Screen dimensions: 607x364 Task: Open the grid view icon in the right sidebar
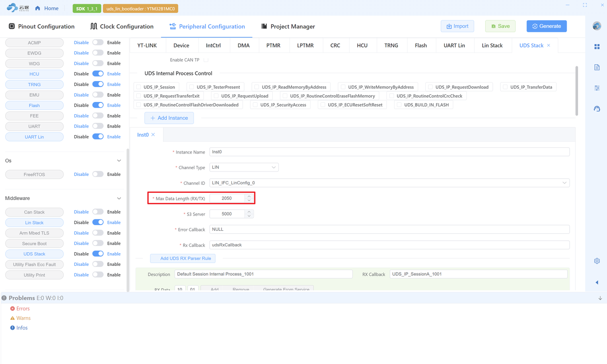[x=597, y=46]
